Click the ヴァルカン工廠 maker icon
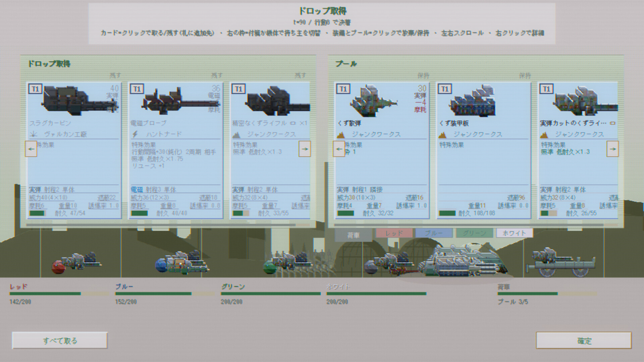 34,134
